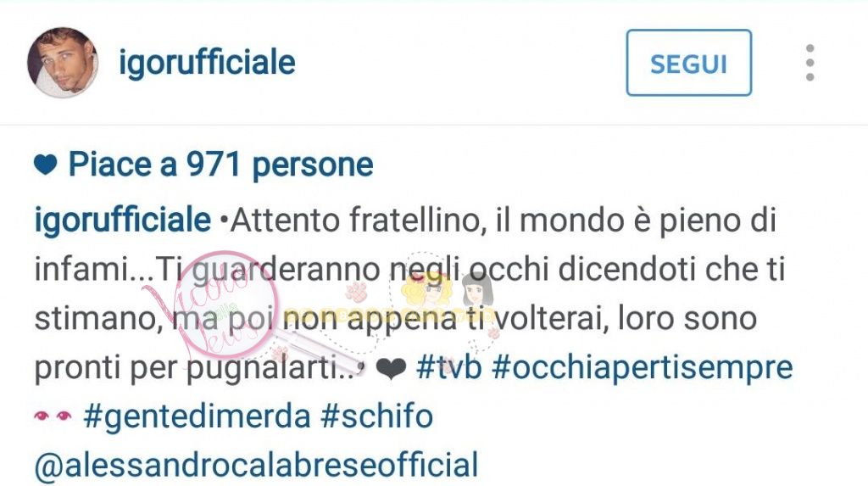The width and height of the screenshot is (868, 486).
Task: Tap the blue heart likes icon
Action: pyautogui.click(x=46, y=165)
